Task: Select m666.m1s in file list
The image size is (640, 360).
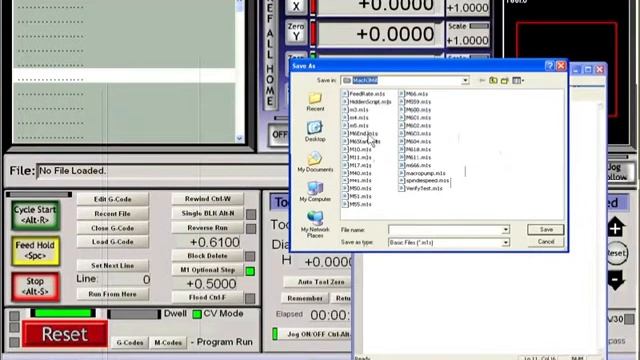Action: (x=415, y=165)
